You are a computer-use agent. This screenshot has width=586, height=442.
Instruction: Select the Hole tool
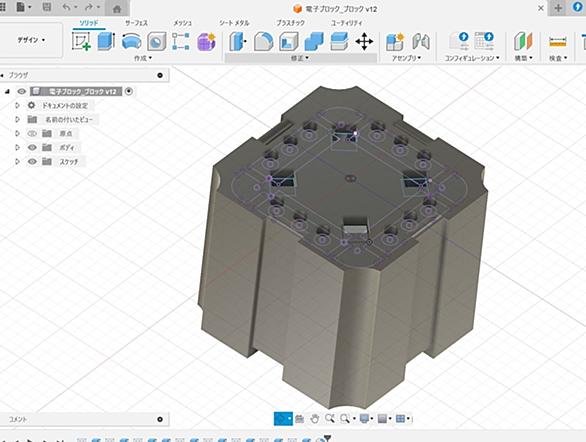(157, 41)
